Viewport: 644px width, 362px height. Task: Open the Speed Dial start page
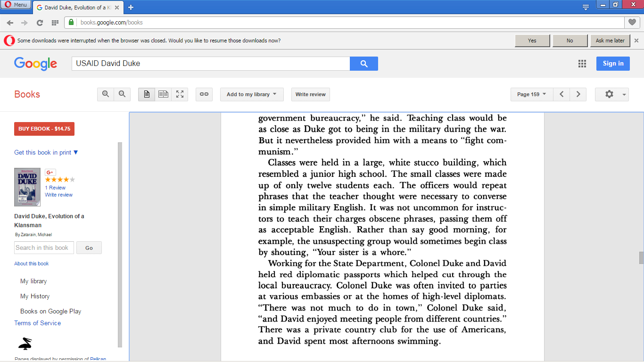pyautogui.click(x=55, y=23)
